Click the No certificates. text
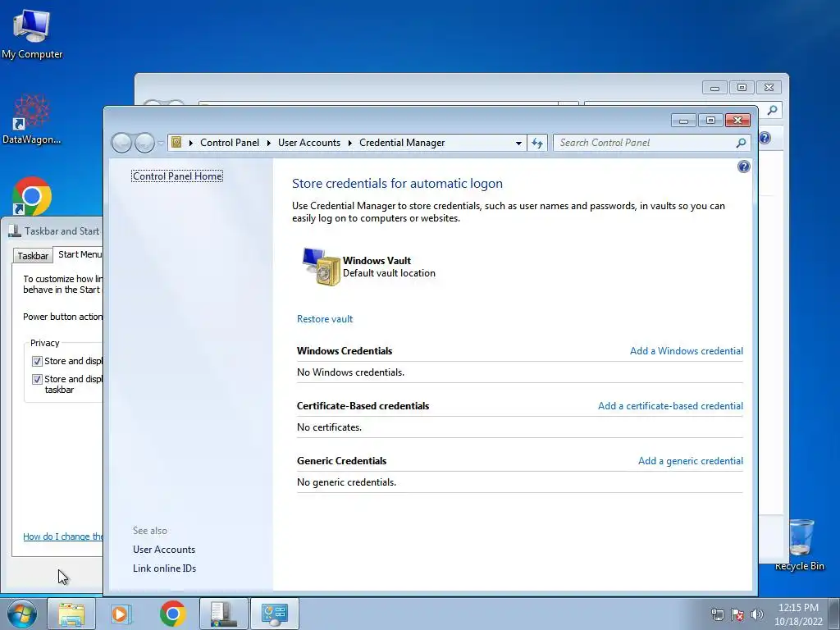 click(x=329, y=427)
